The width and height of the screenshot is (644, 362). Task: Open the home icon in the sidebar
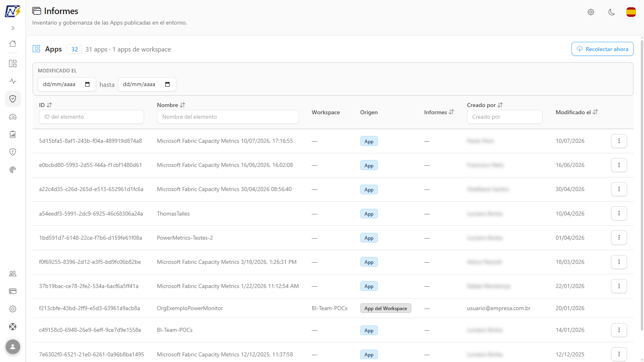click(x=13, y=43)
